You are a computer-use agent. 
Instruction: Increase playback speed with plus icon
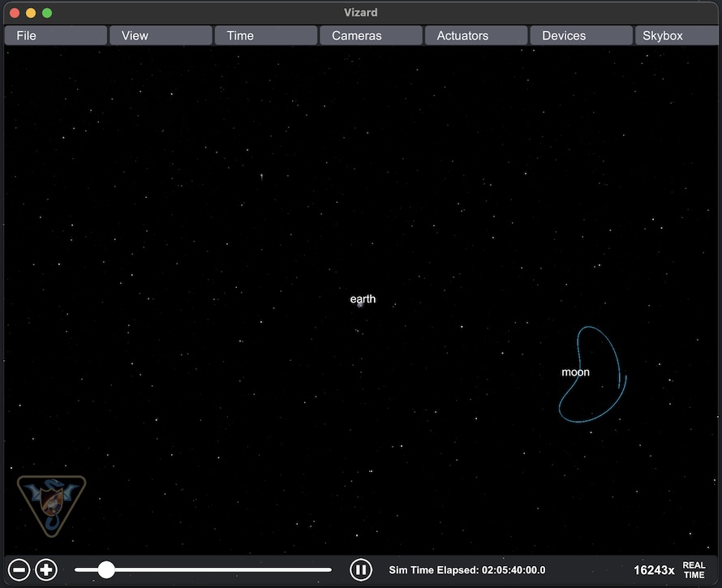(x=47, y=570)
